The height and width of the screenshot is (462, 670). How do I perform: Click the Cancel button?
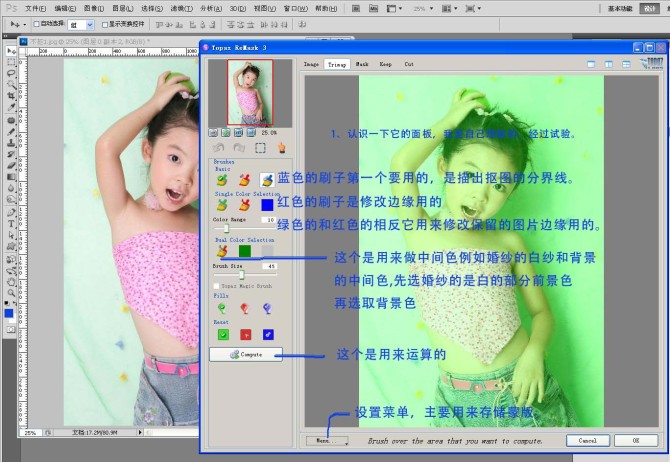(x=587, y=440)
